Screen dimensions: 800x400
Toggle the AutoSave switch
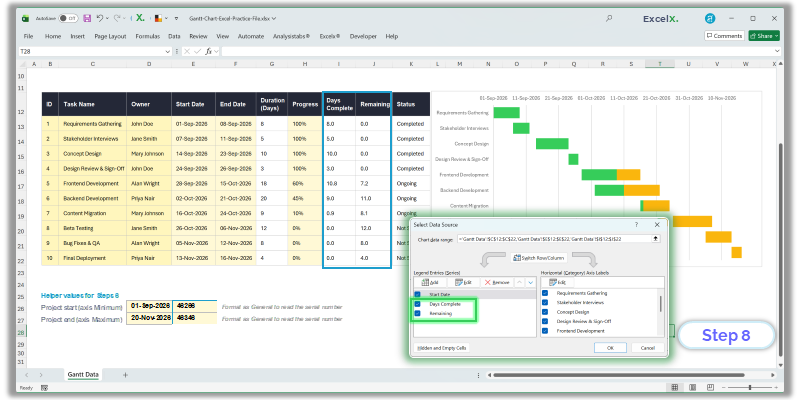pos(68,18)
